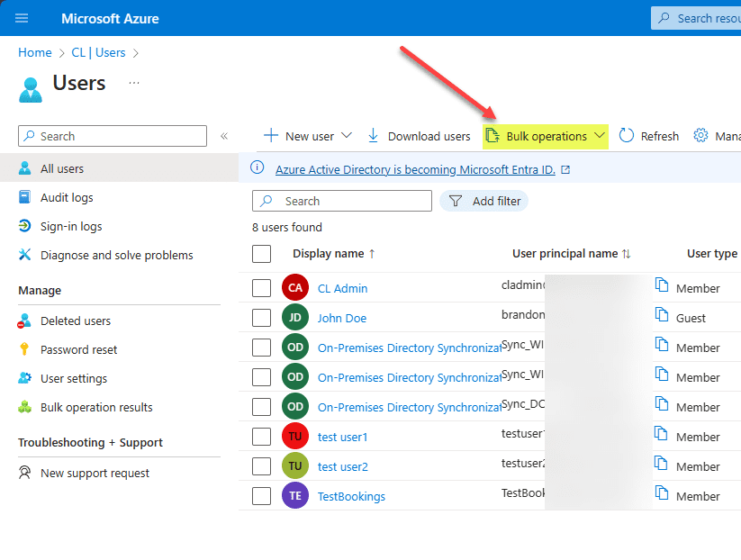Click the CA avatar for CL Admin
Screen dimensions: 741x560
click(x=295, y=287)
